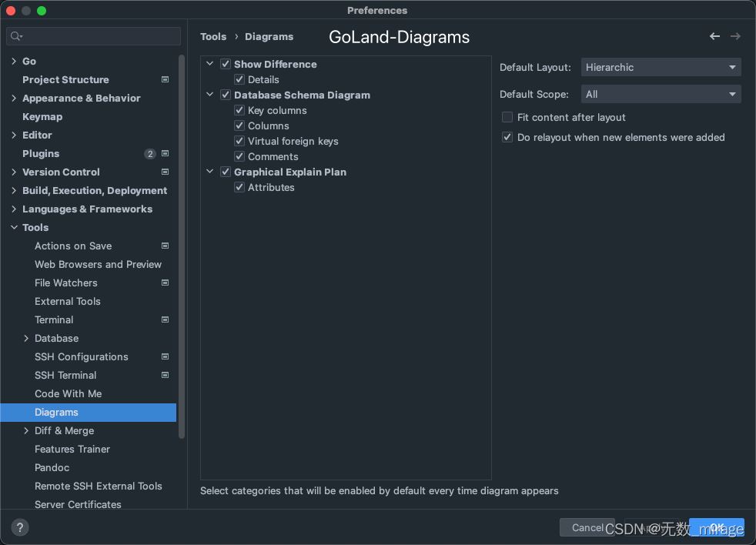
Task: Click the forward navigation arrow
Action: [x=735, y=36]
